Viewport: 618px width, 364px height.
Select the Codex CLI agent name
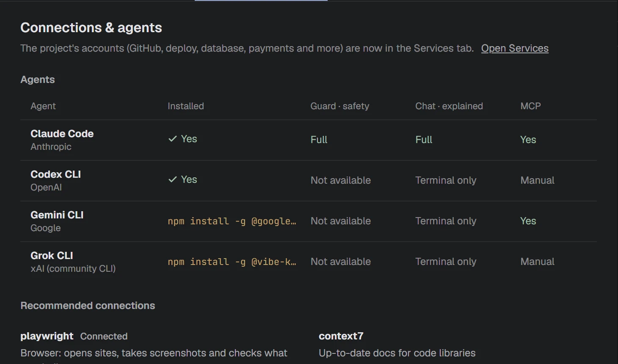pyautogui.click(x=55, y=174)
